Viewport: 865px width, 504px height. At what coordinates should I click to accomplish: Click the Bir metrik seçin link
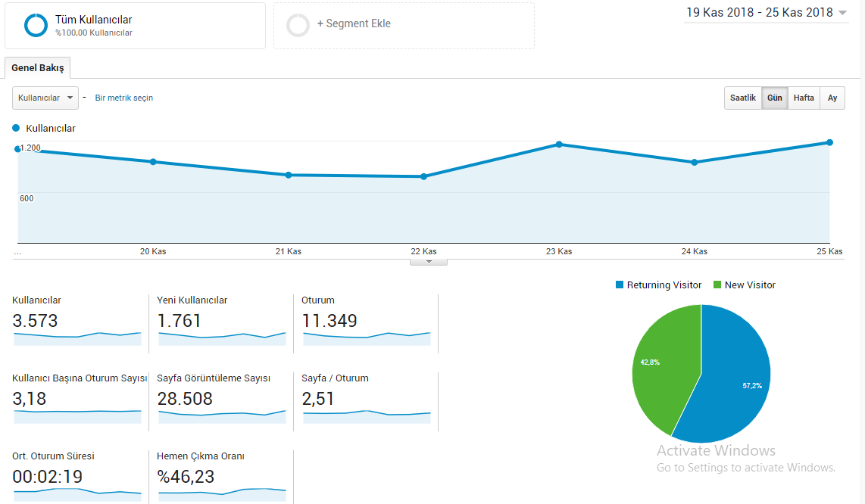(x=123, y=98)
